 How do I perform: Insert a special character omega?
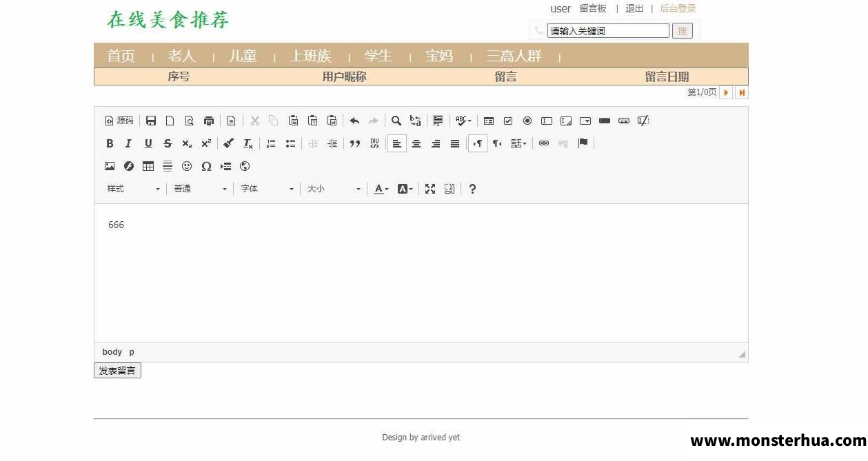pyautogui.click(x=206, y=166)
